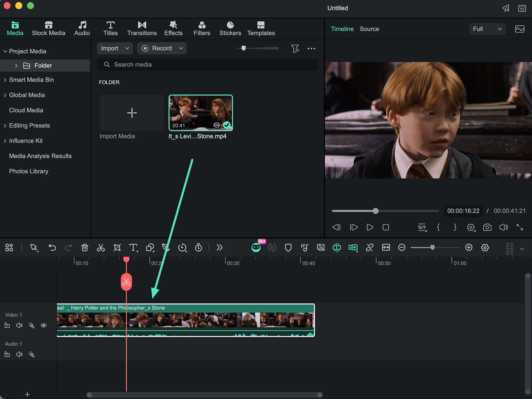Open Media Analysis Results
532x399 pixels.
click(x=40, y=156)
